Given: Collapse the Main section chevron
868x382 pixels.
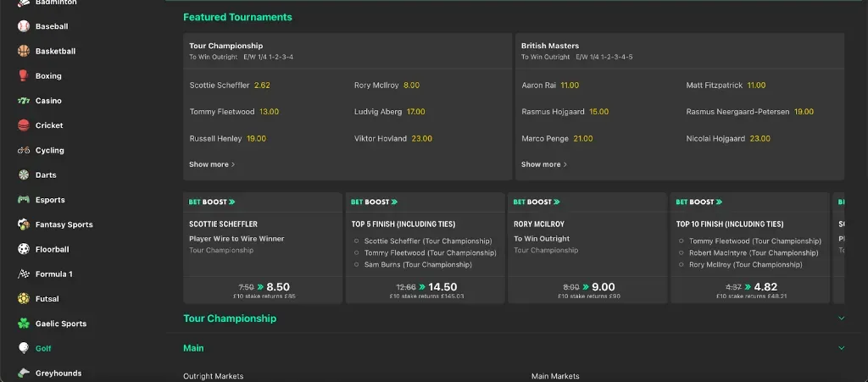Looking at the screenshot, I should tap(841, 348).
